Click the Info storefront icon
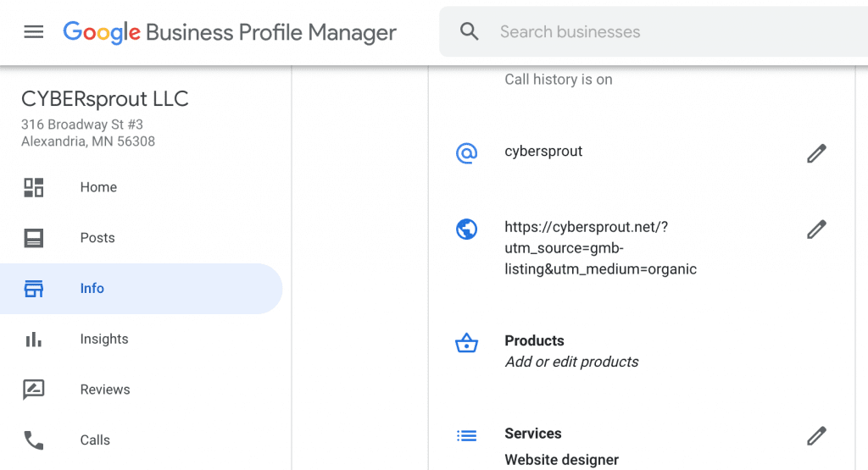The width and height of the screenshot is (868, 470). 33,289
